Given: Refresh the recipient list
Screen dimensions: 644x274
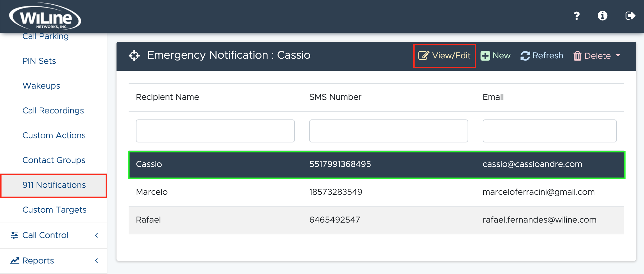Looking at the screenshot, I should 542,56.
